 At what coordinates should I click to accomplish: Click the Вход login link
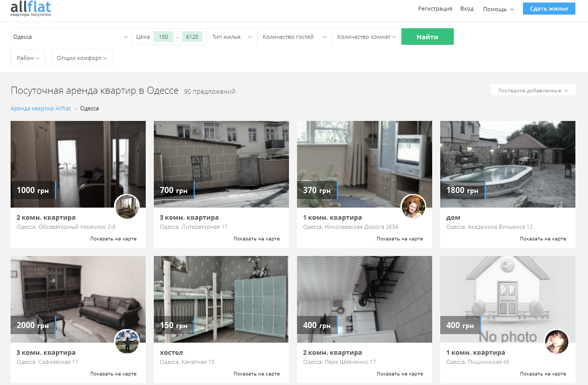(x=467, y=9)
